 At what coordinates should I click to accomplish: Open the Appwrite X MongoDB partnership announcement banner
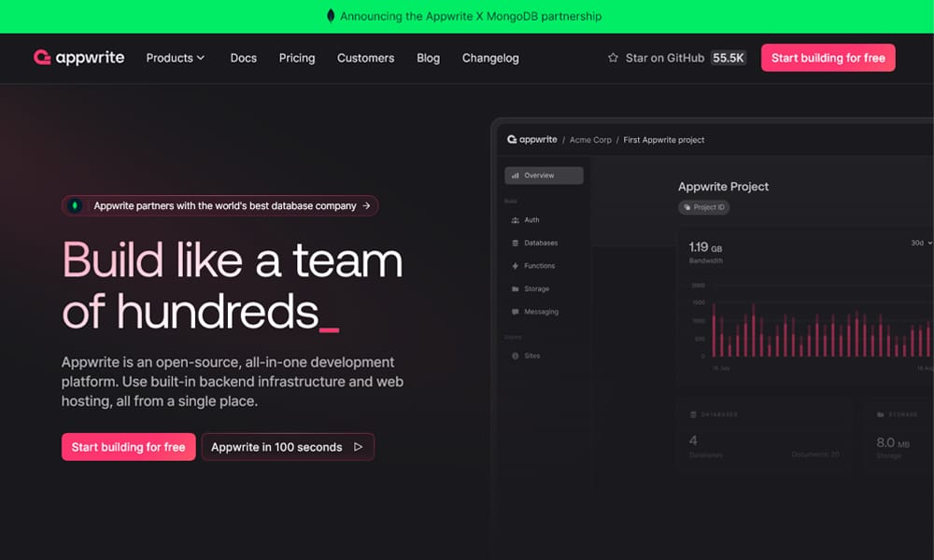coord(467,16)
